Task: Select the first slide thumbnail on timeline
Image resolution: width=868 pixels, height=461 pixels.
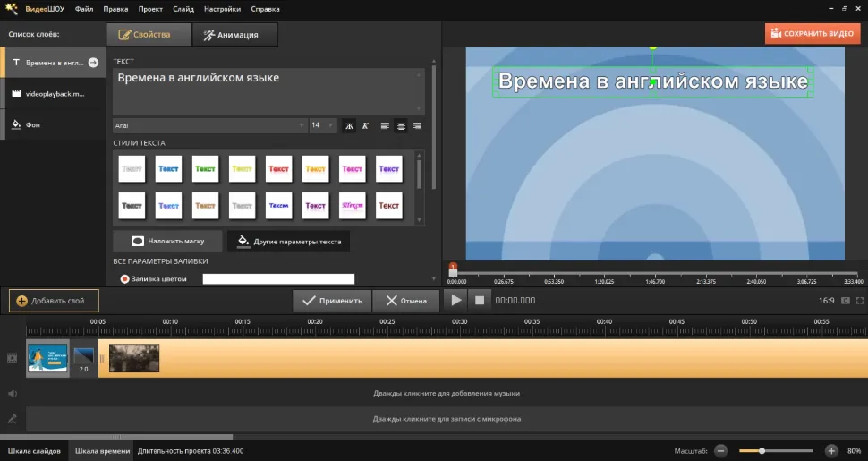Action: 47,358
